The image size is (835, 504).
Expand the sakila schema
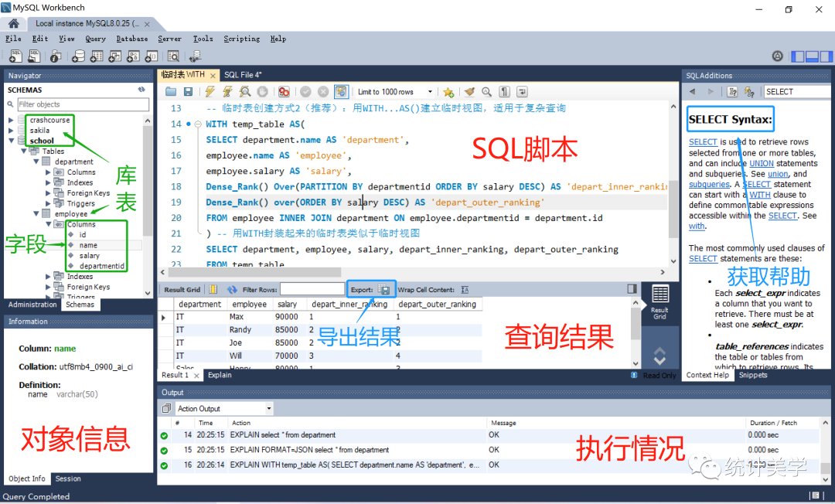[x=11, y=131]
